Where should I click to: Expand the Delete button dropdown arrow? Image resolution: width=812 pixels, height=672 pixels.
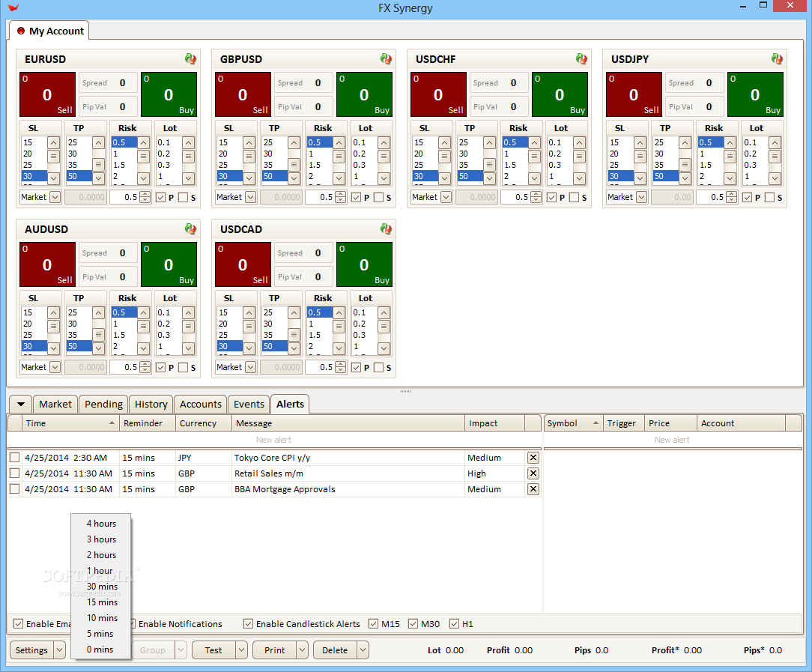click(363, 650)
